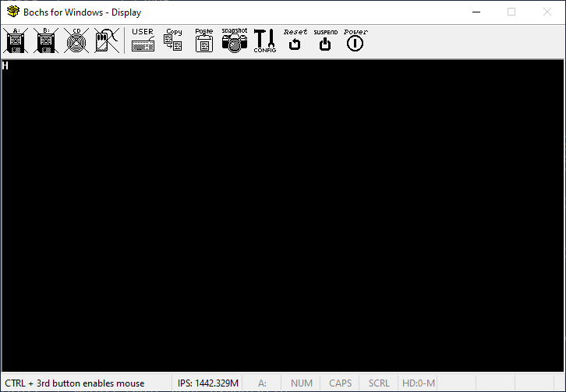566x392 pixels.
Task: Click the SCRL lock status indicator
Action: point(379,383)
